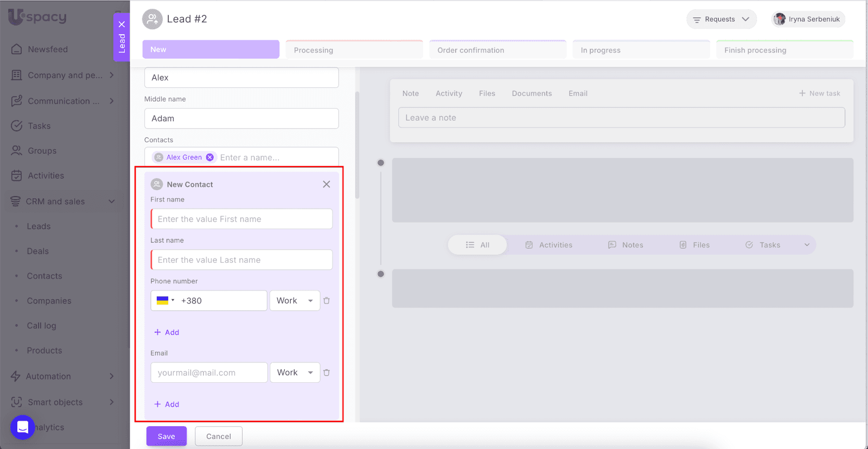Open the Files tab in note panel

[x=487, y=93]
